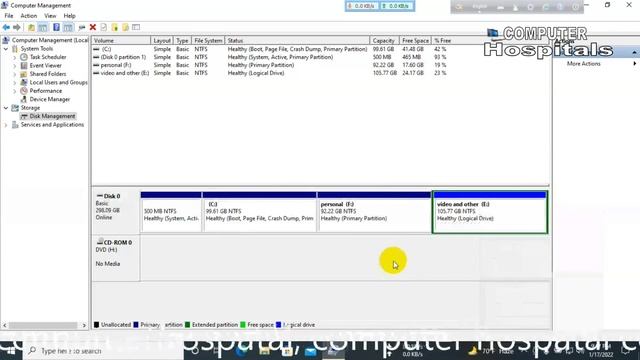Click the 92.22 GB capacity cell
This screenshot has height=360, width=640.
click(x=383, y=65)
